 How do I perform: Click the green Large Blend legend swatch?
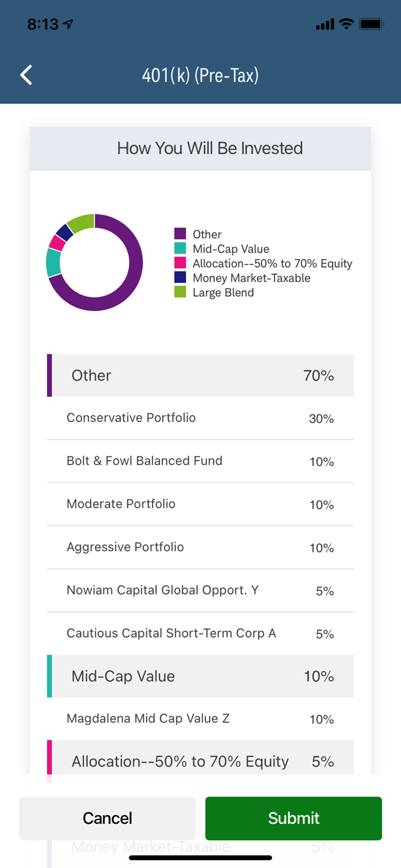coord(180,292)
